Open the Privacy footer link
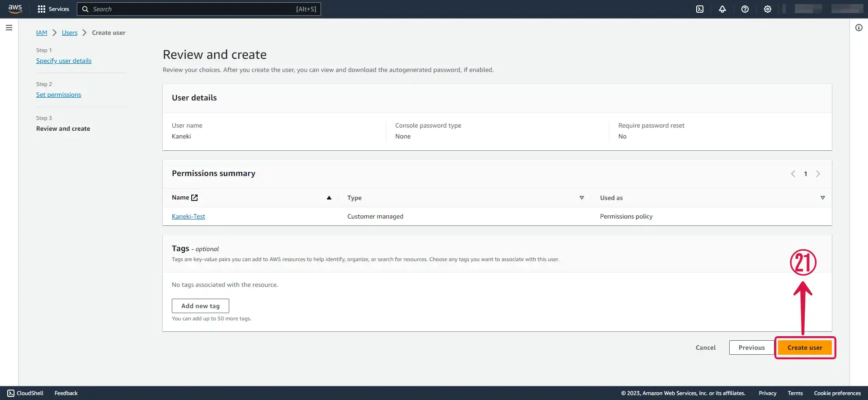 [x=768, y=393]
